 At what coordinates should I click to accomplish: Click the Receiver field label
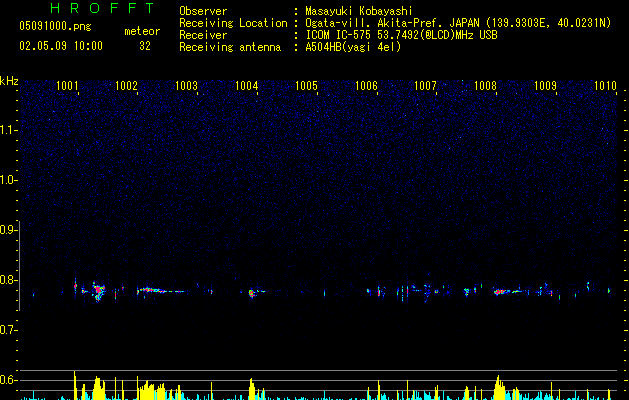[x=203, y=35]
